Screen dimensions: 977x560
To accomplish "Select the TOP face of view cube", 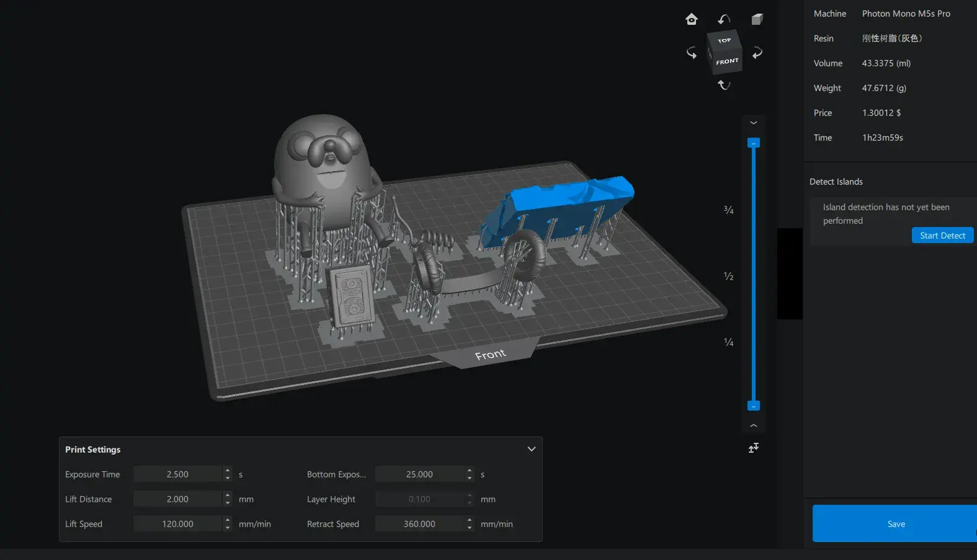I will (724, 40).
